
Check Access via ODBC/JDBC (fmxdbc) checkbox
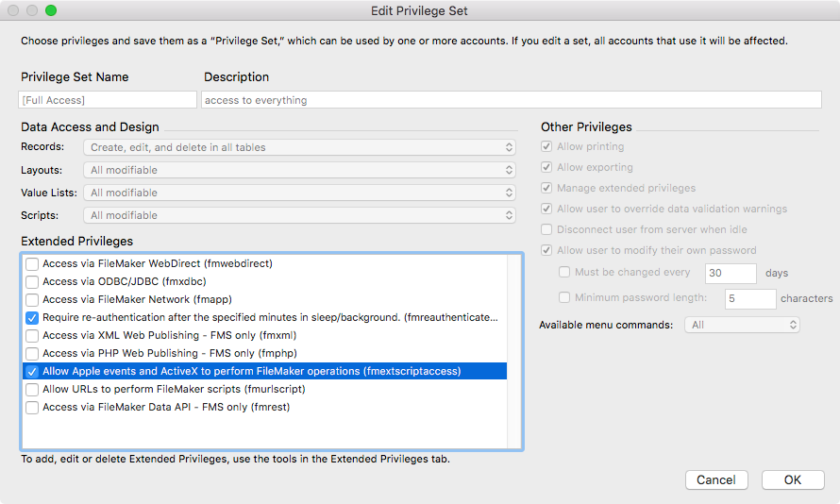point(32,281)
